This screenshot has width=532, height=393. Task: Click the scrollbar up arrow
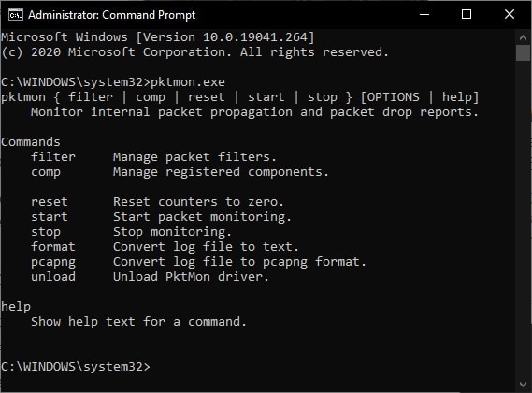point(523,37)
